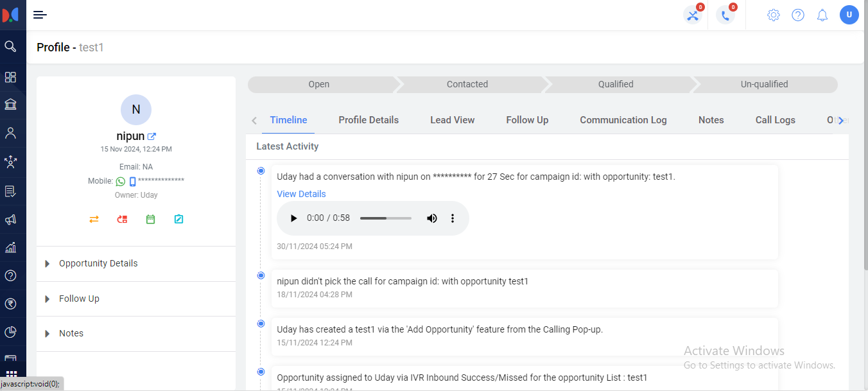The width and height of the screenshot is (868, 391).
Task: Toggle the hamburger menu to collapse sidebar
Action: click(x=40, y=15)
